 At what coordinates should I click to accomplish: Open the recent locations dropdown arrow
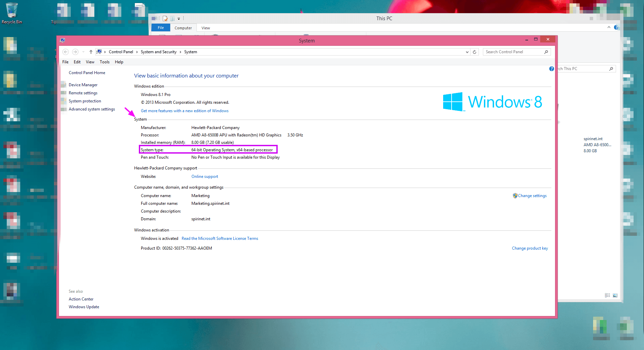click(x=83, y=52)
